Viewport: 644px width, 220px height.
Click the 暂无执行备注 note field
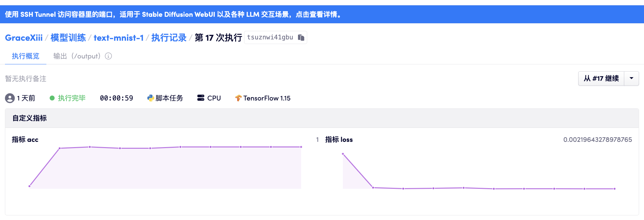[26, 79]
